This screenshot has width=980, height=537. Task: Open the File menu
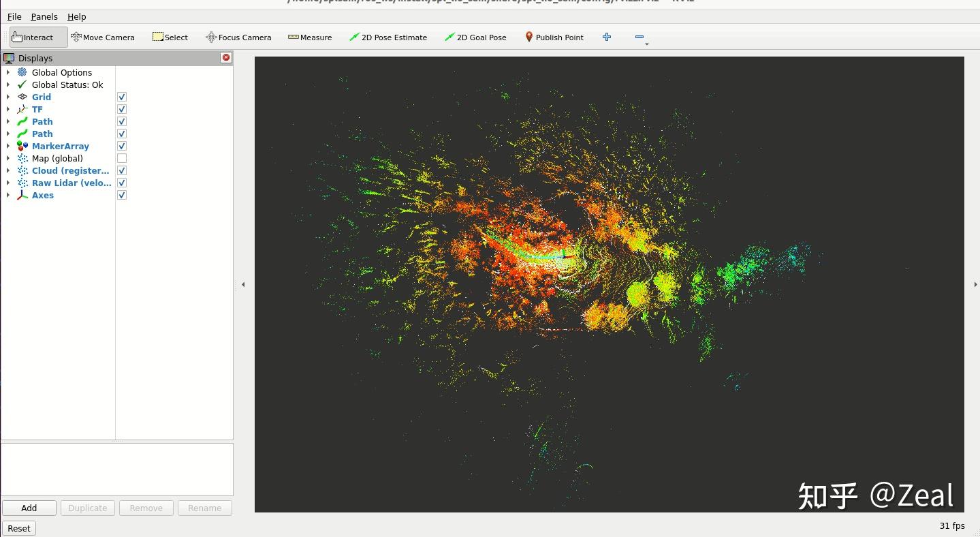point(14,16)
